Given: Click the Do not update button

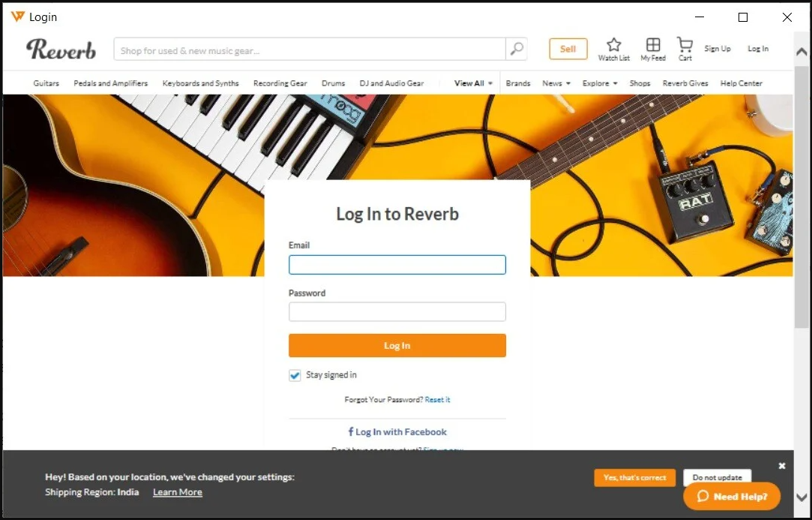Looking at the screenshot, I should point(718,477).
